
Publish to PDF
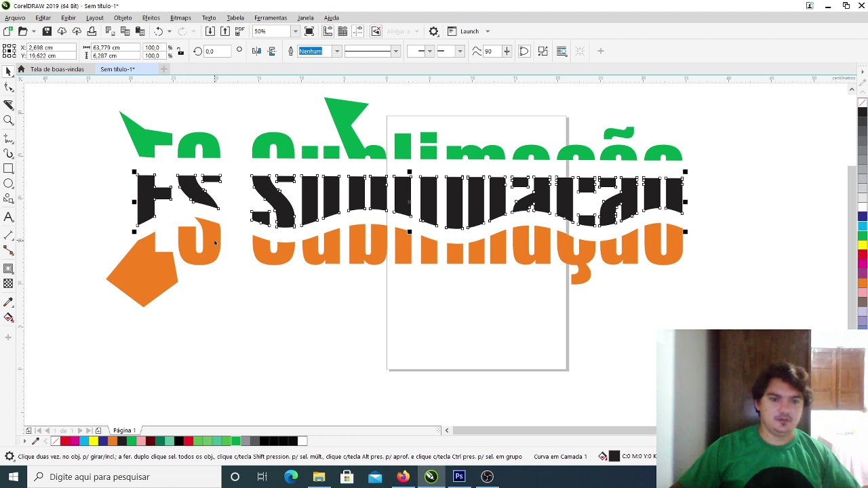pos(240,31)
